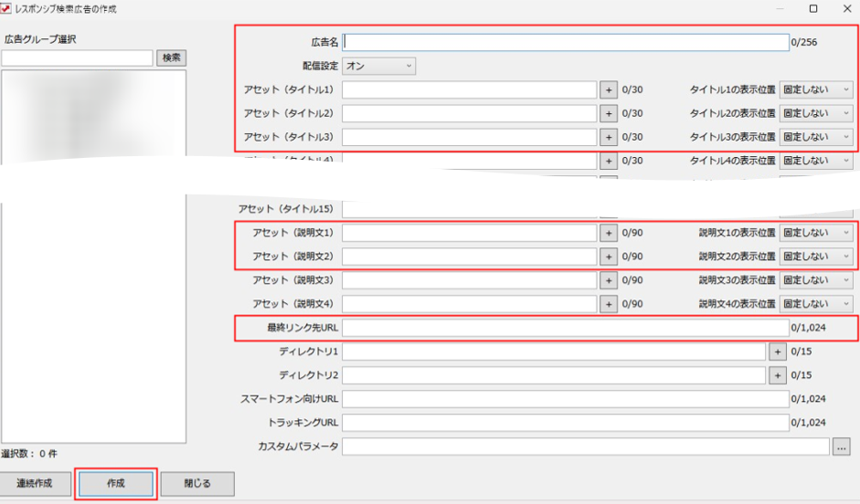
Task: Expand the タイトル1の表示位置 dropdown
Action: [x=816, y=89]
